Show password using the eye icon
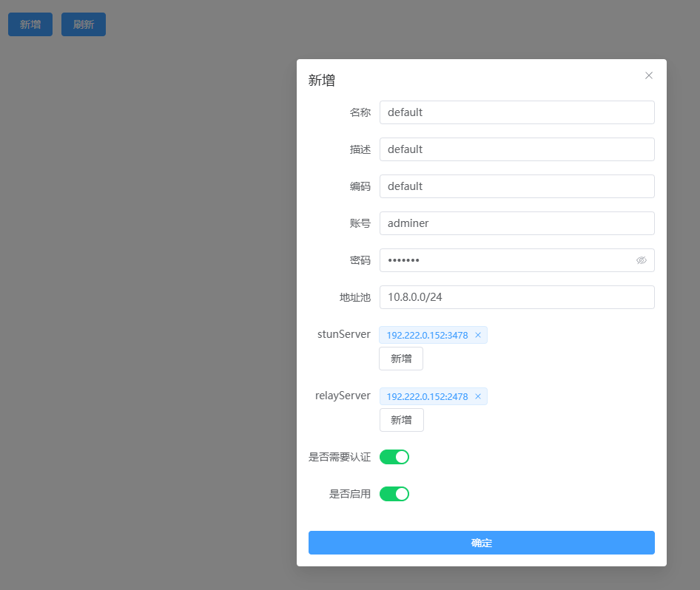The height and width of the screenshot is (590, 700). (x=641, y=260)
